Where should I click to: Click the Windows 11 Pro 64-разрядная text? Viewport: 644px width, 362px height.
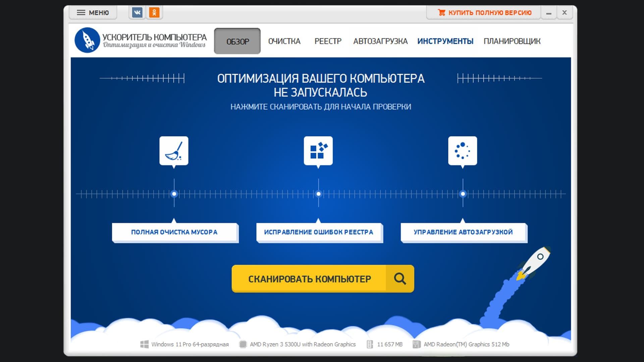[x=190, y=344]
